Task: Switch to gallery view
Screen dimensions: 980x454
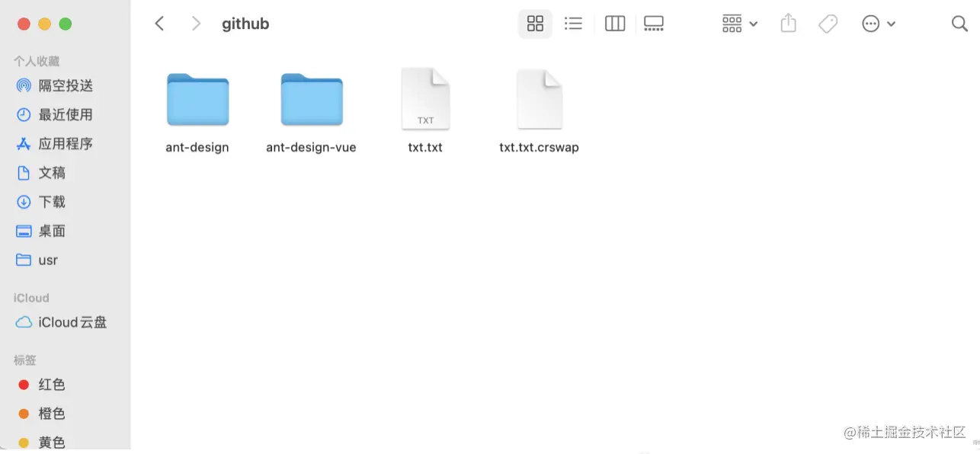Action: [x=654, y=24]
